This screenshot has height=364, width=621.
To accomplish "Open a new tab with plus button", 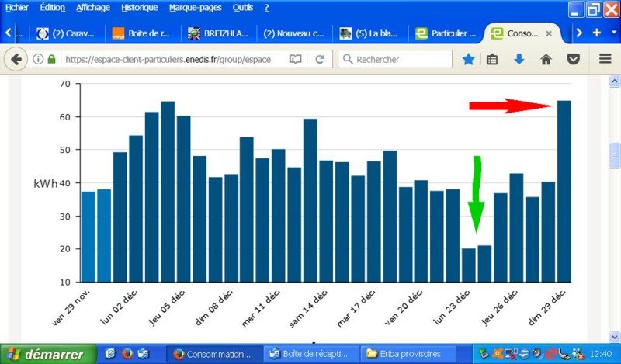I will (596, 33).
